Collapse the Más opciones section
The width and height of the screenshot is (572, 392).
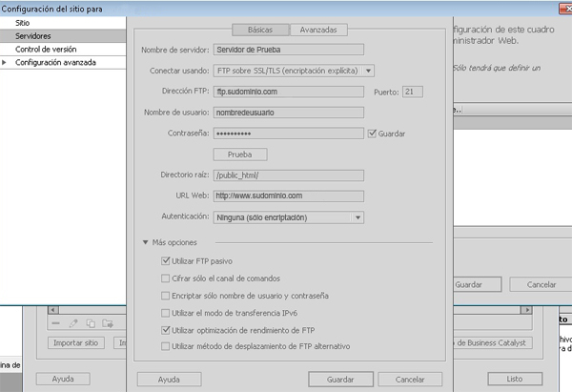(146, 242)
